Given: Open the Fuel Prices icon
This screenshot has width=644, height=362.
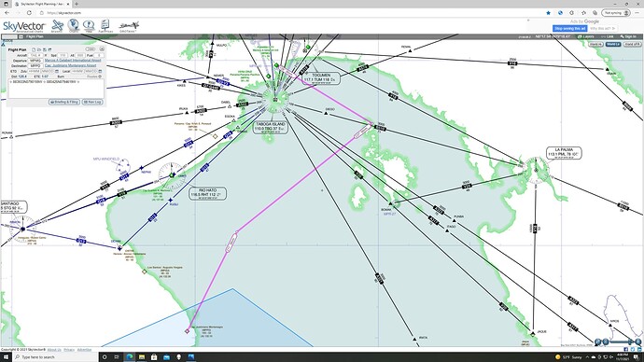Looking at the screenshot, I should click(x=105, y=26).
